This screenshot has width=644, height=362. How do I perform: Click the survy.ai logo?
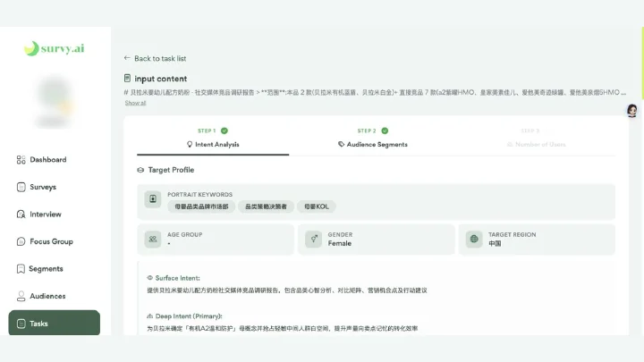[55, 48]
